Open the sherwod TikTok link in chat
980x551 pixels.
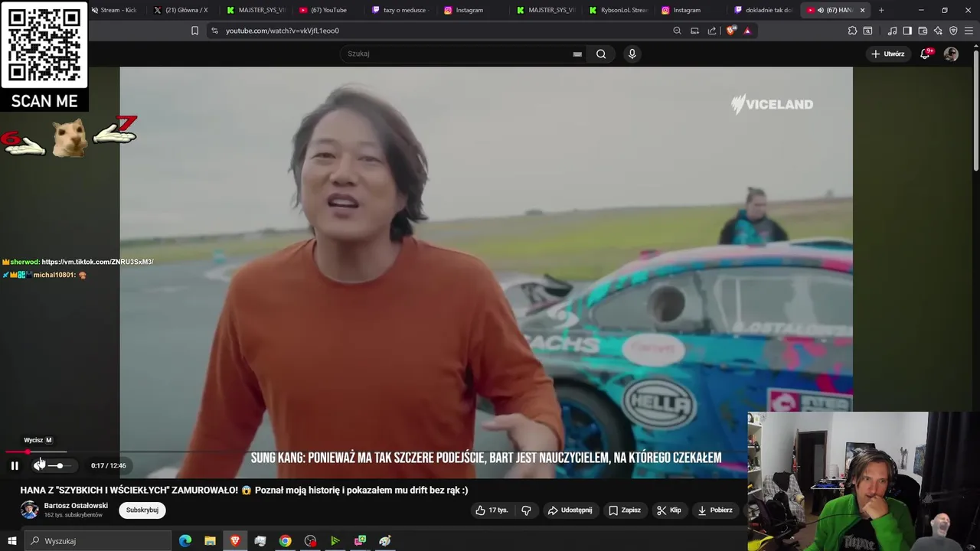(97, 262)
